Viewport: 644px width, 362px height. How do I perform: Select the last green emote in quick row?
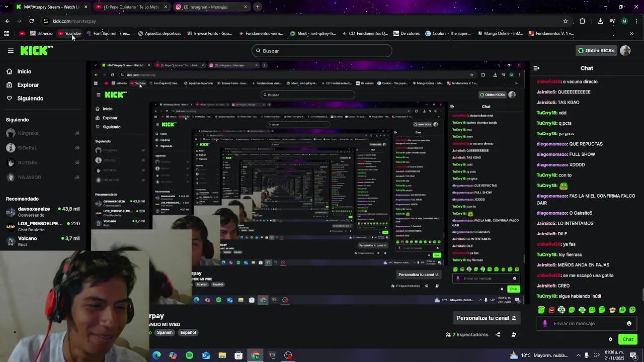tap(632, 310)
